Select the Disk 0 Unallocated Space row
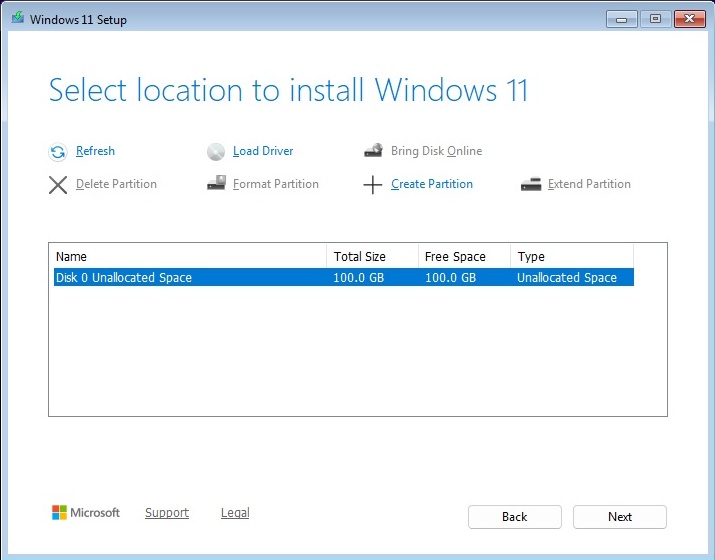Image resolution: width=715 pixels, height=560 pixels. pos(344,277)
